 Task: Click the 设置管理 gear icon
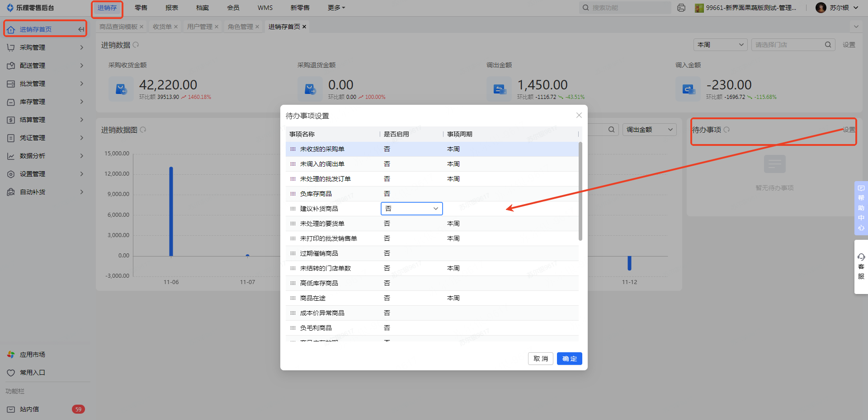(x=11, y=174)
